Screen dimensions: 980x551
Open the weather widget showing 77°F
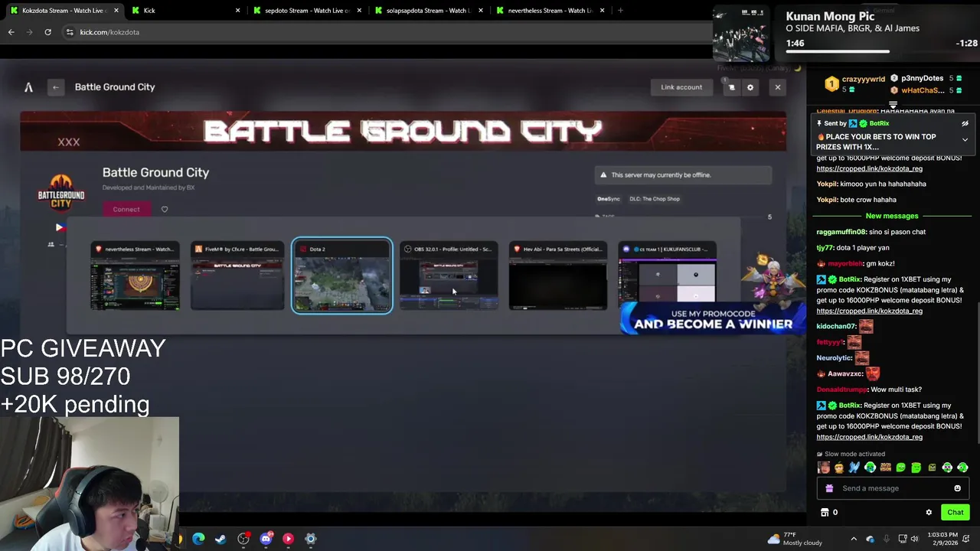tap(795, 539)
